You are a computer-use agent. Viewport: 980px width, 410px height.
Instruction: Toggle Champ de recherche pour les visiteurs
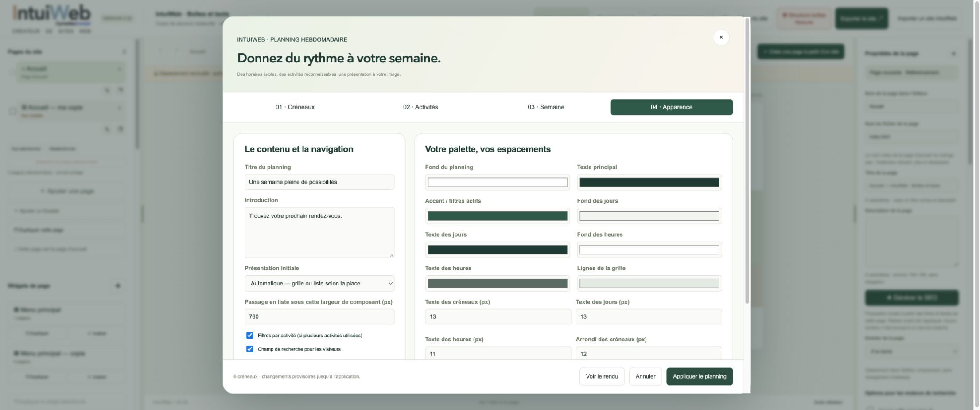249,349
